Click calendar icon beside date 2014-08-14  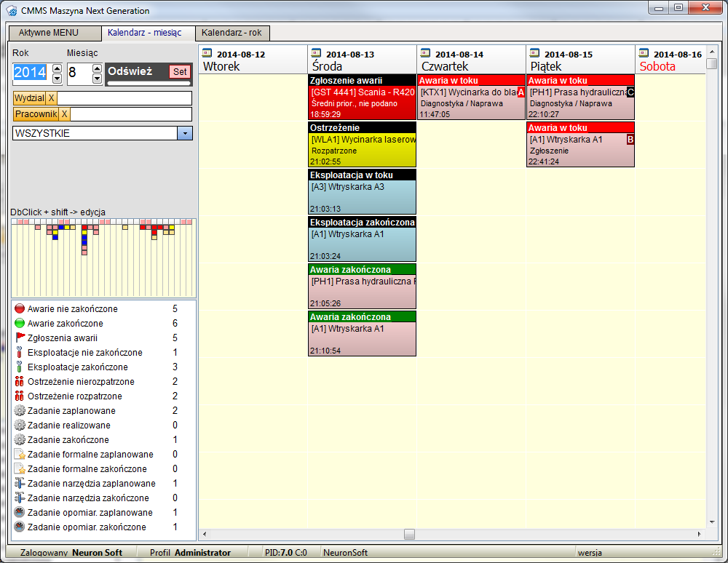425,53
